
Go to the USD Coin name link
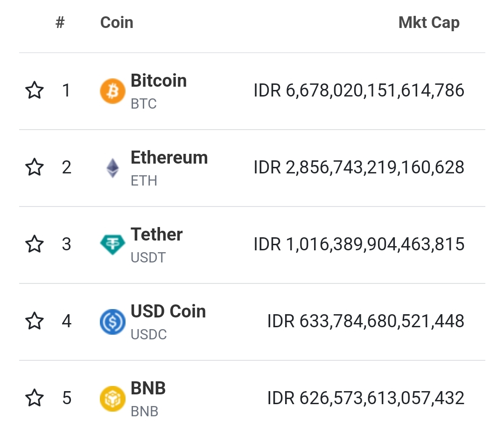click(x=168, y=311)
